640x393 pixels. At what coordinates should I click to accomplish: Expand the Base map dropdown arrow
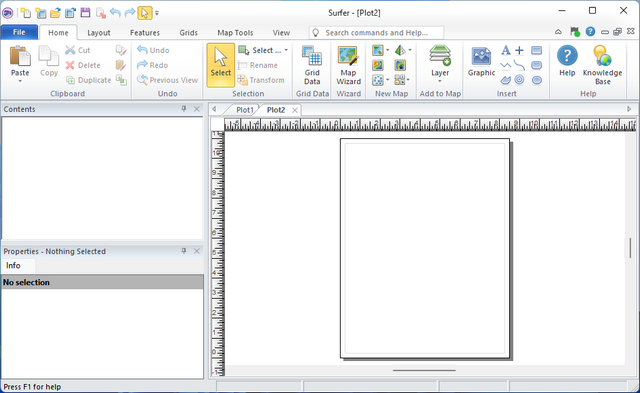(388, 50)
